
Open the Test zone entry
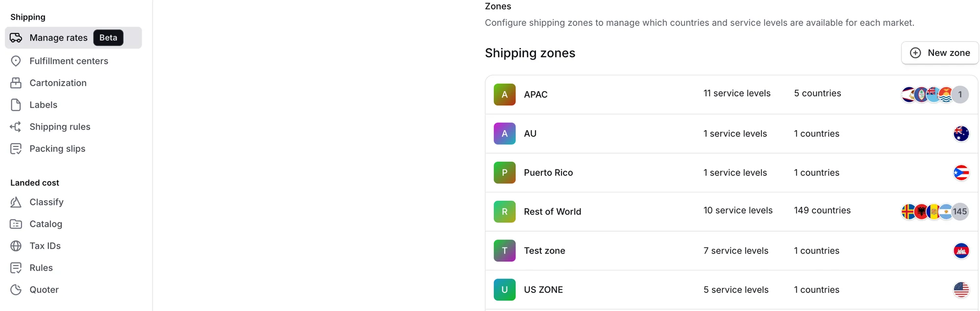click(x=544, y=250)
